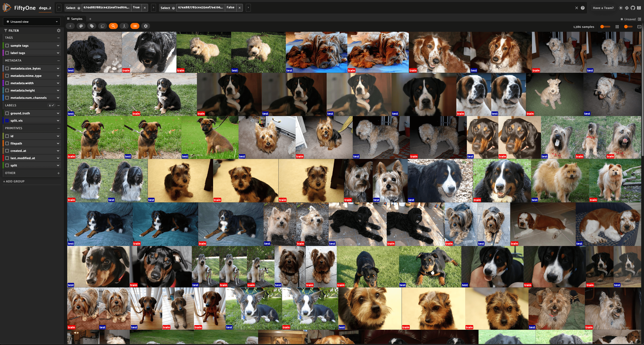Expand the OTHER group with plus
The width and height of the screenshot is (644, 345).
point(58,173)
